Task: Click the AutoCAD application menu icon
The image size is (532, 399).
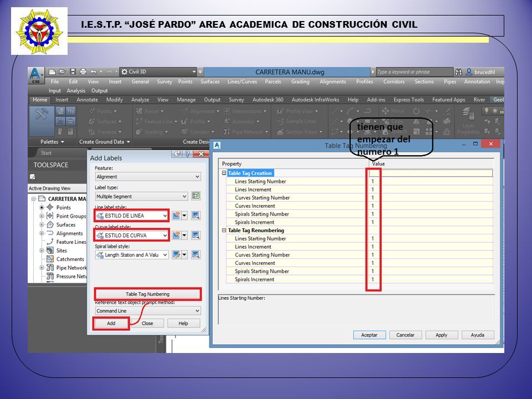Action: [35, 75]
